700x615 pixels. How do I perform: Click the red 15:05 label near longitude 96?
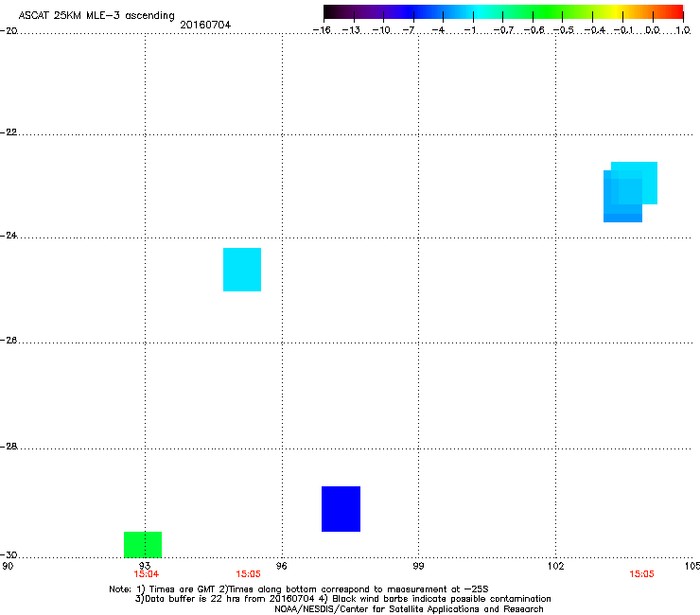coord(248,574)
